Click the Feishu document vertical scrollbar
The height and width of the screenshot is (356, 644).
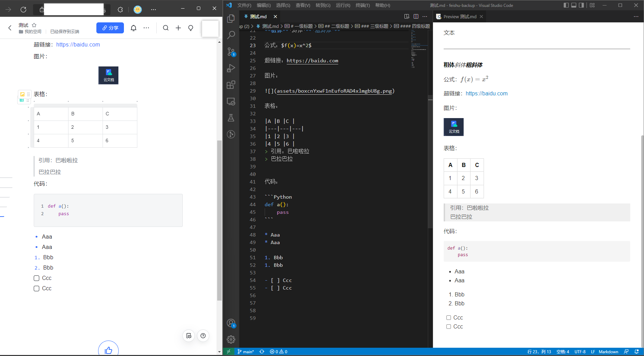219,220
